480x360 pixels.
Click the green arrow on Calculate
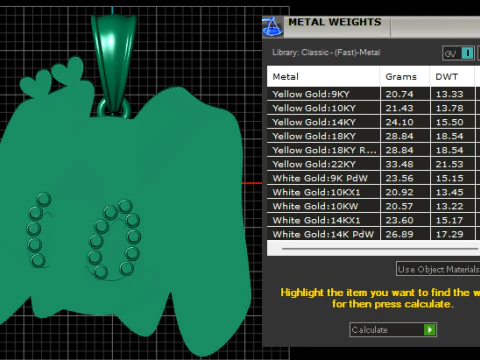coord(430,330)
